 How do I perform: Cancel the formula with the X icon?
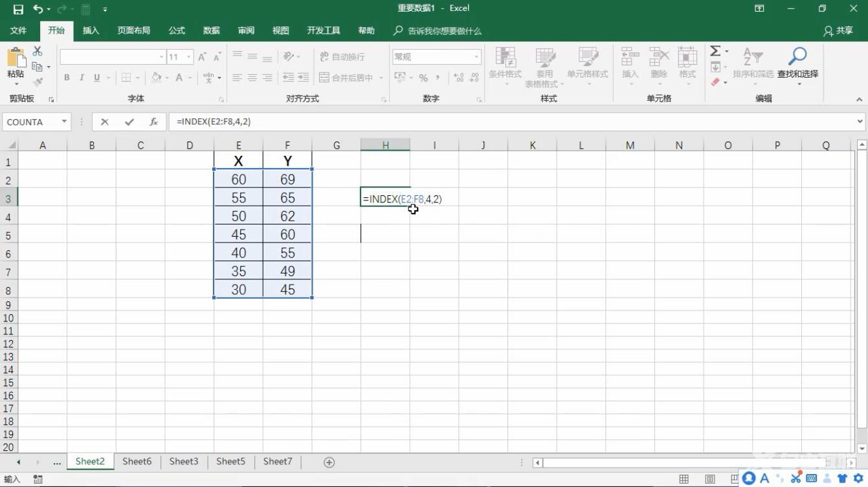(105, 122)
